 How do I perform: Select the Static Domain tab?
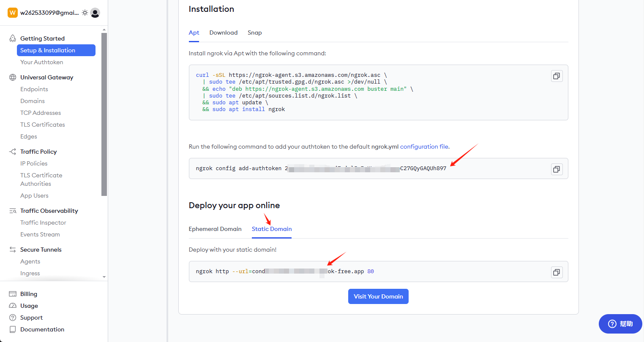pyautogui.click(x=272, y=229)
